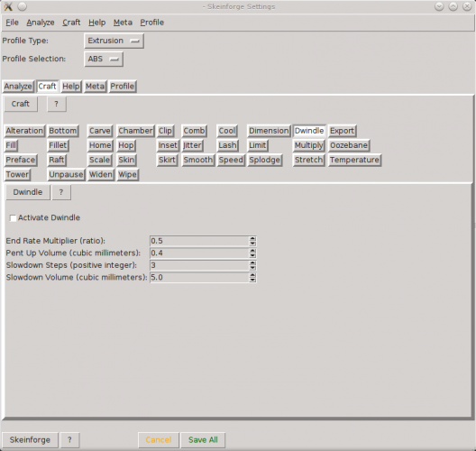Open the Profile Selection ABS dropdown

point(104,59)
